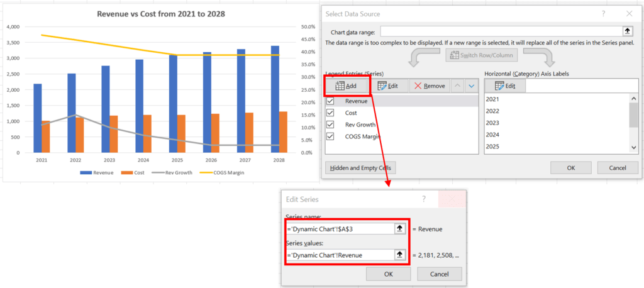Image resolution: width=644 pixels, height=288 pixels.
Task: Click Edit for Horizontal Axis Labels
Action: (505, 86)
